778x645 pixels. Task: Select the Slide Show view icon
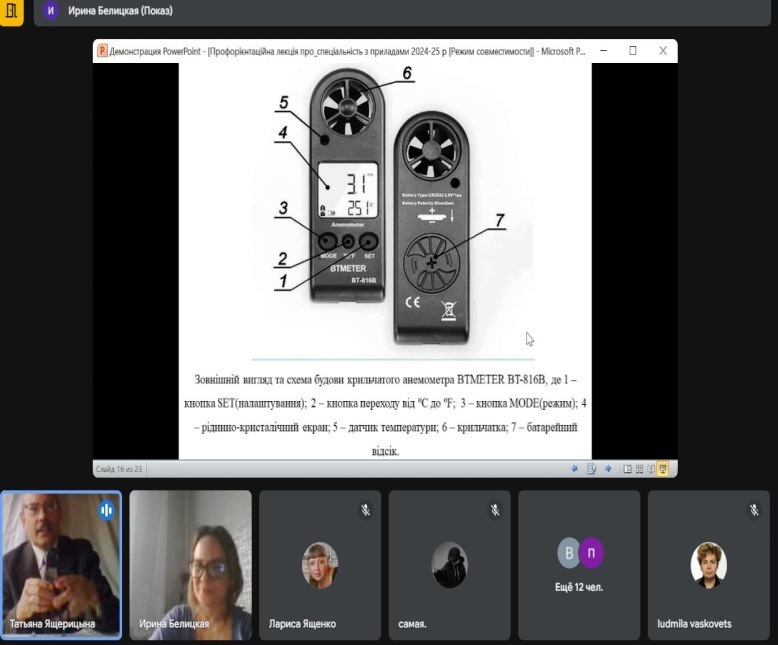click(x=663, y=469)
